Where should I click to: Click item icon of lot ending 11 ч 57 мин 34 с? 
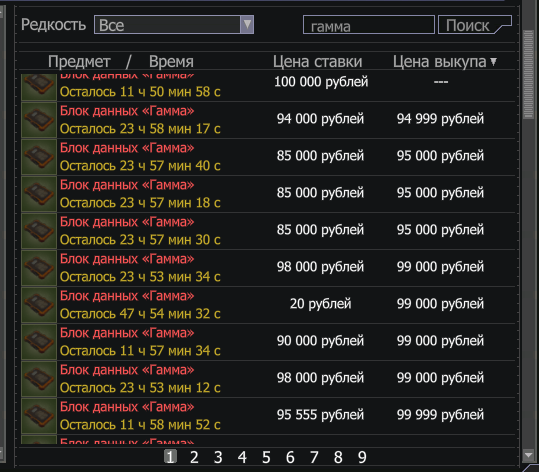[x=39, y=342]
